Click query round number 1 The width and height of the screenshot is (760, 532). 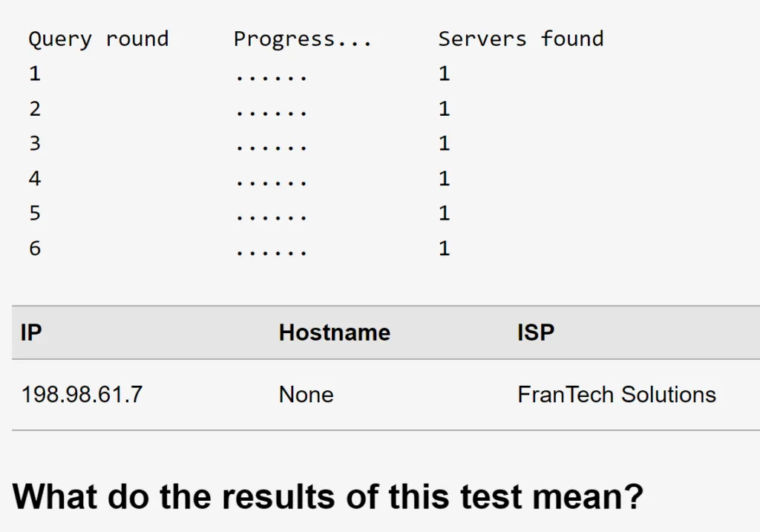point(34,73)
